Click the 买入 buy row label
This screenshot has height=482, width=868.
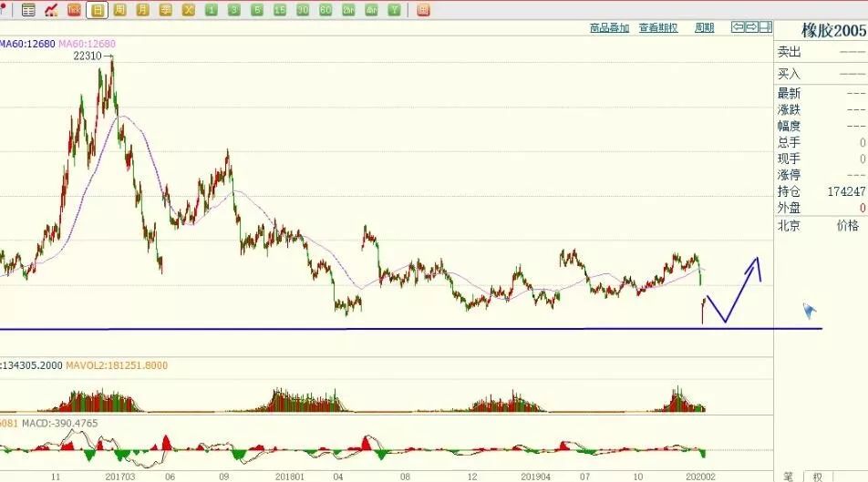[x=789, y=74]
